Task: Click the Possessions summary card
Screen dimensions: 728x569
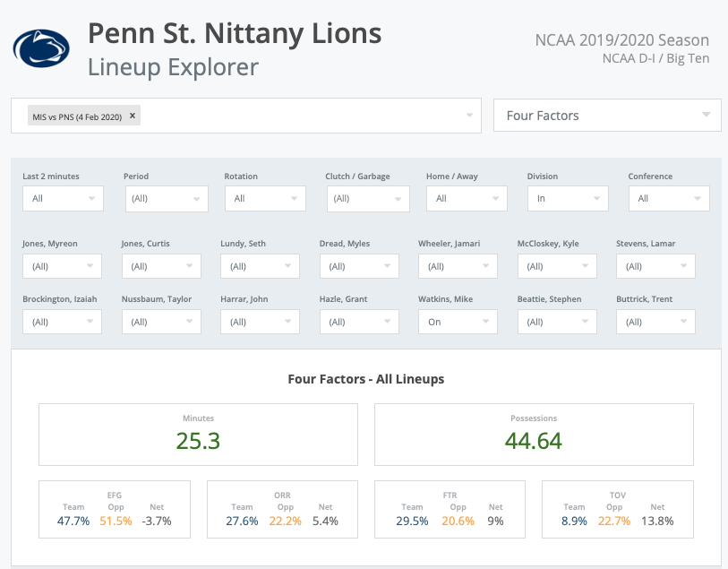Action: (x=534, y=434)
